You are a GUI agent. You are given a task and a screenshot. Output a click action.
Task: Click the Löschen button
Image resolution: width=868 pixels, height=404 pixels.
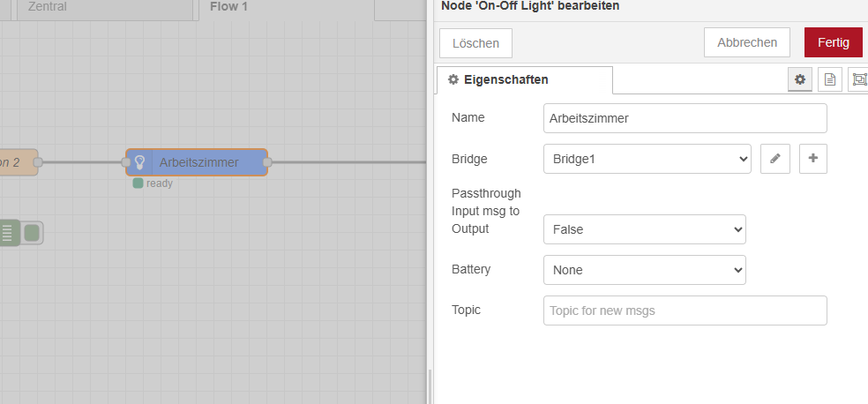[x=475, y=43]
